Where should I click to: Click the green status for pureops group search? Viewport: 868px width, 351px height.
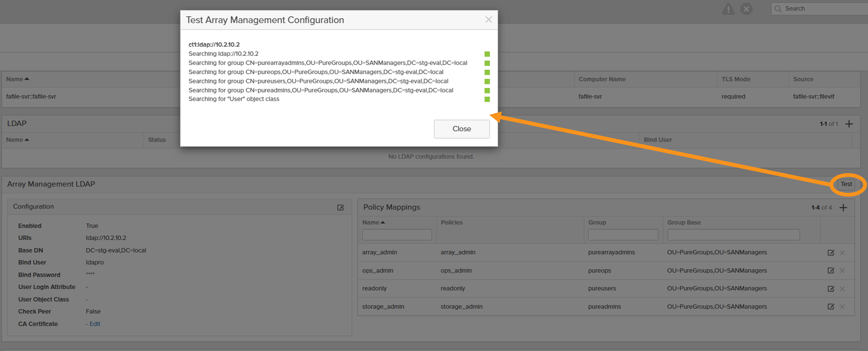487,72
